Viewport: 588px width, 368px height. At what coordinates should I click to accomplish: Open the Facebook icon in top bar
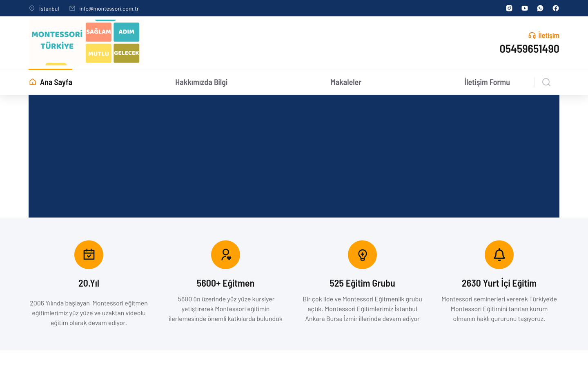click(556, 8)
